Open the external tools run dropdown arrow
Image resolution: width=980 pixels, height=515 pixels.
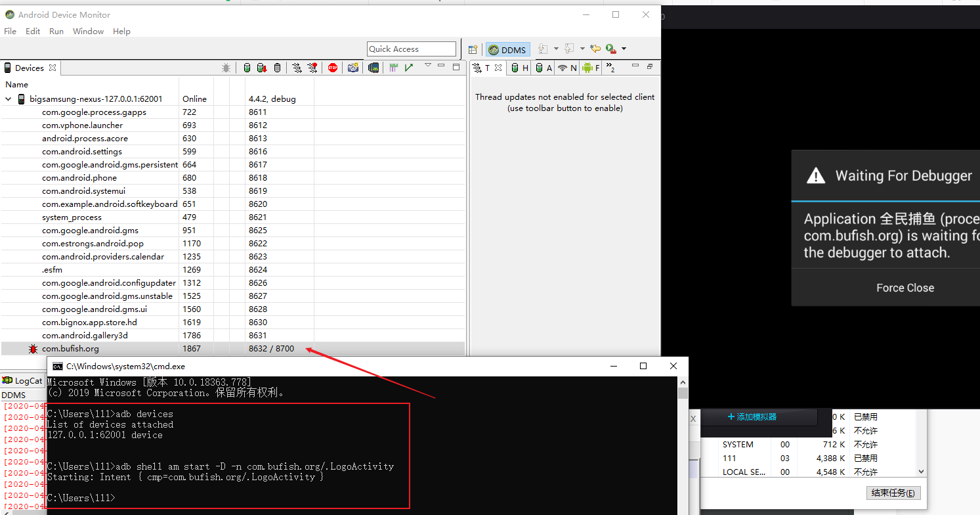(x=624, y=49)
